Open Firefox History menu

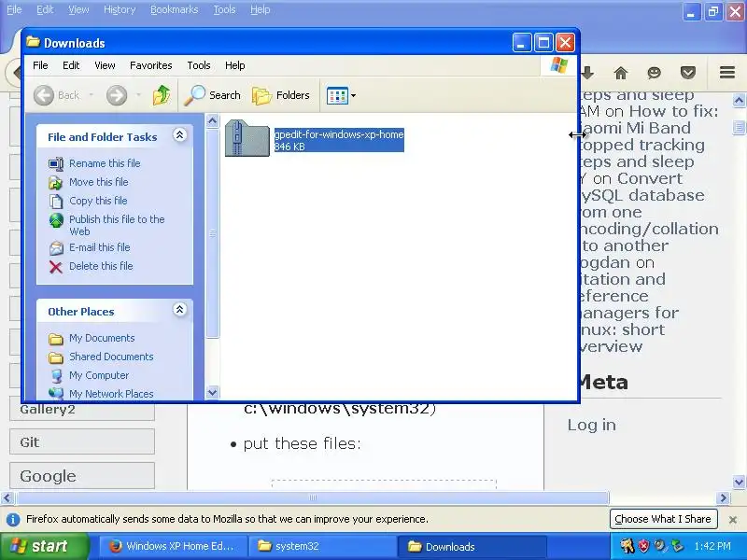(120, 9)
